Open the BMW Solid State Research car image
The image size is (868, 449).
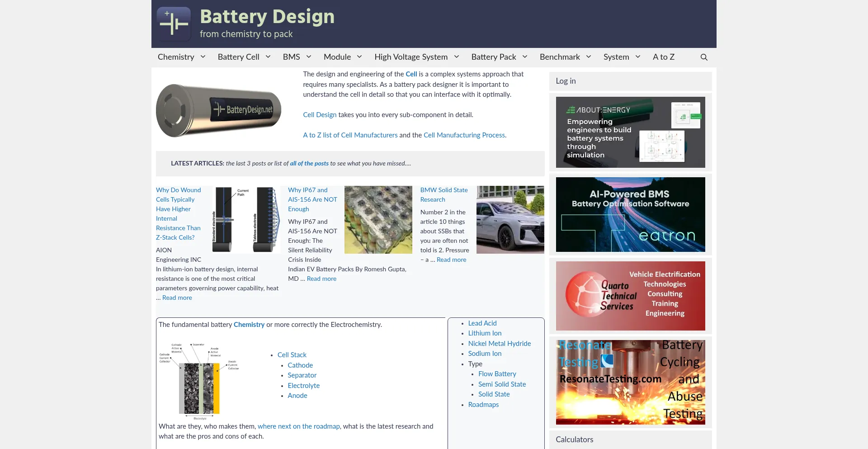coord(510,219)
